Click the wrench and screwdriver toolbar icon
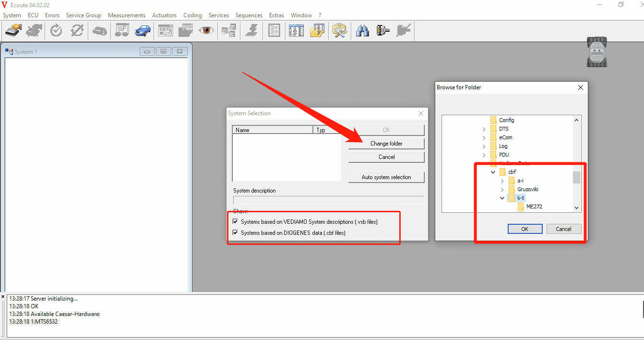The image size is (644, 340). click(340, 31)
